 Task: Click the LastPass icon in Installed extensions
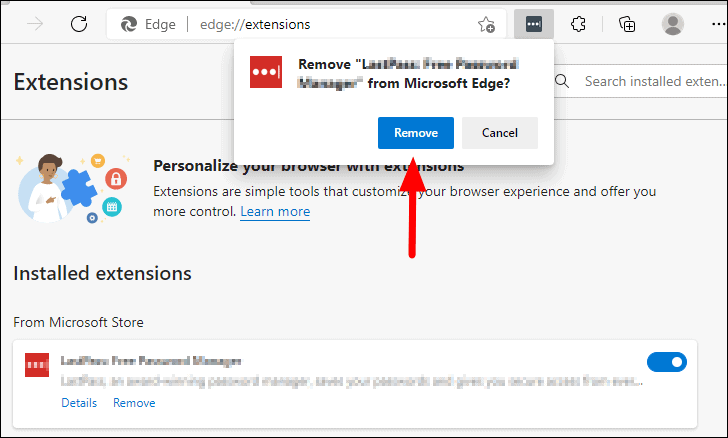point(37,366)
